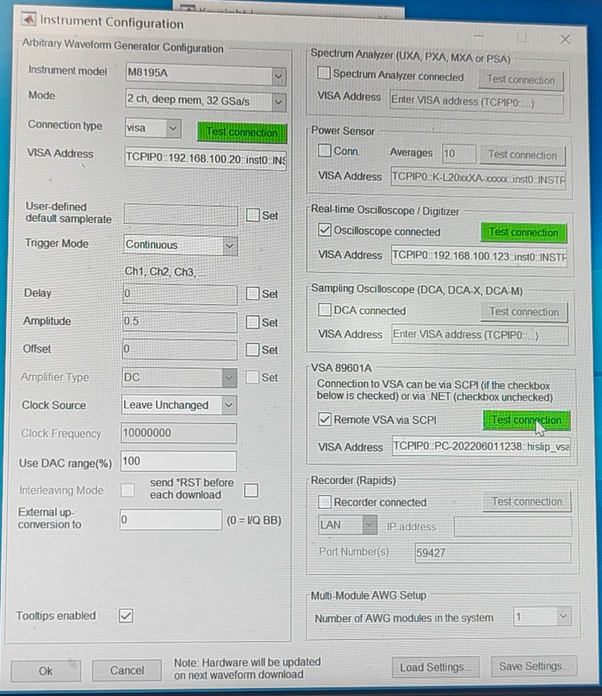This screenshot has height=696, width=602.
Task: Minimize the Instrument Configuration window
Action: coord(478,36)
